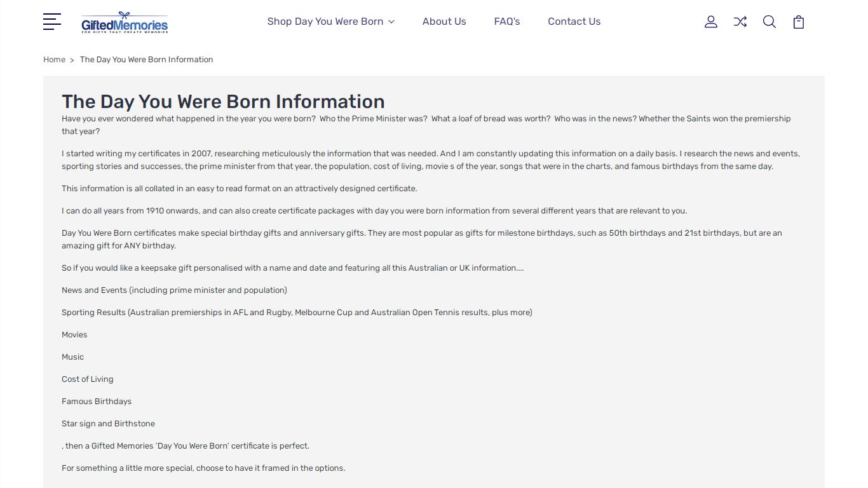868x488 pixels.
Task: Expand Shop Day You Were Born menu
Action: 331,22
